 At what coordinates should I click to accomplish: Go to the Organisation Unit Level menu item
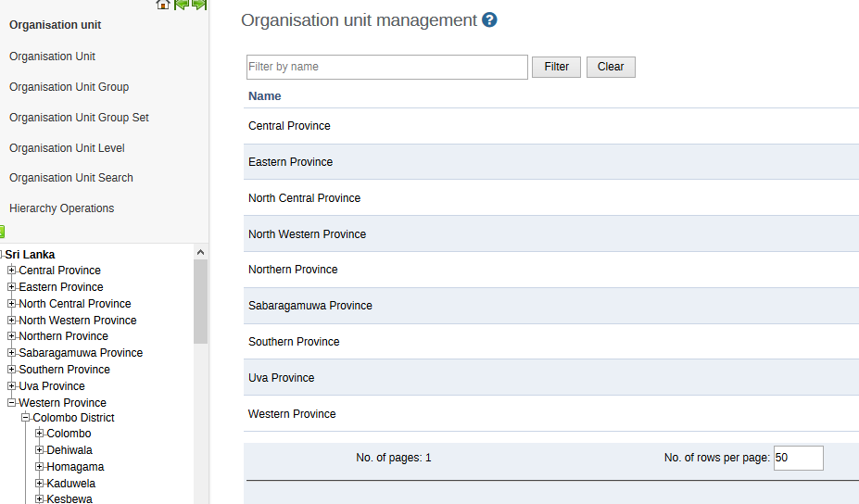pos(67,148)
